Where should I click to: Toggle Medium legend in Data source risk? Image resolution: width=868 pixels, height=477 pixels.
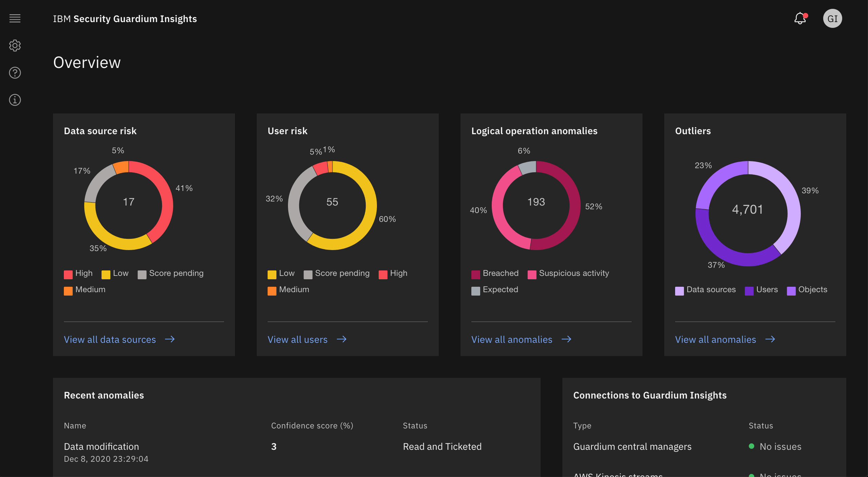click(85, 290)
